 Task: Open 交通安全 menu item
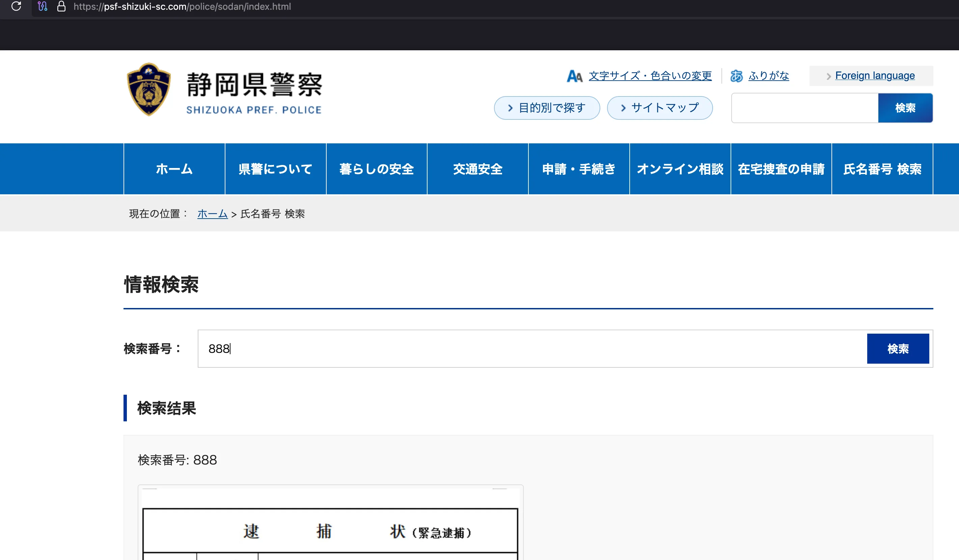478,169
